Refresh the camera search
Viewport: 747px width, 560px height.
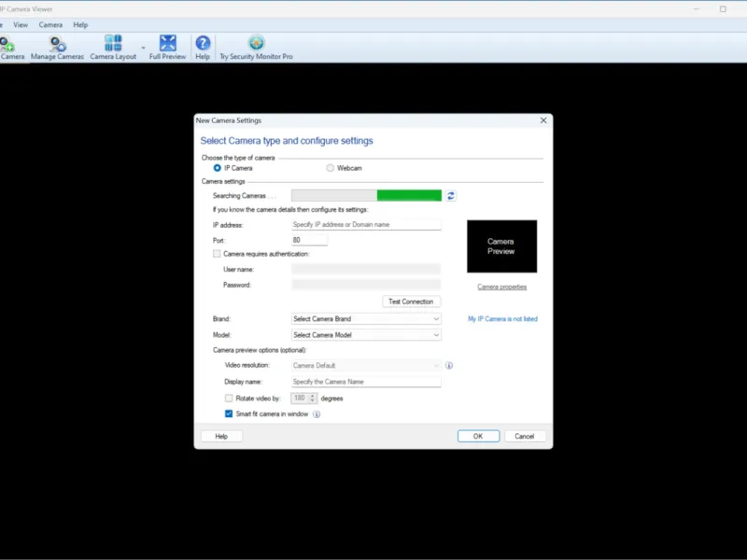tap(451, 196)
